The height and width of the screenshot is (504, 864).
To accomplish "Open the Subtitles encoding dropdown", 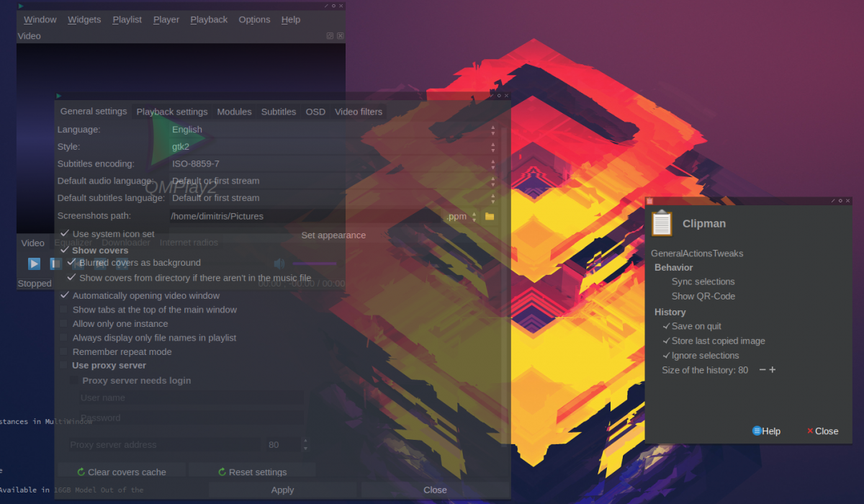I will [334, 164].
